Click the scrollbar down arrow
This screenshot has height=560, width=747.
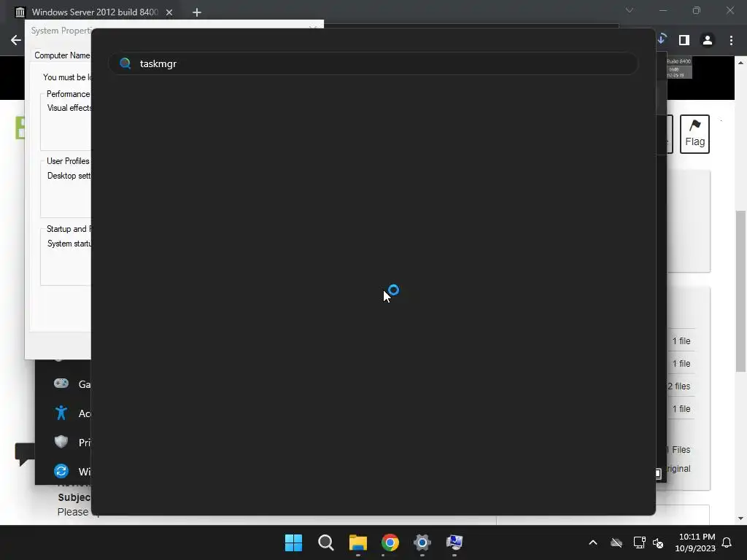741,518
